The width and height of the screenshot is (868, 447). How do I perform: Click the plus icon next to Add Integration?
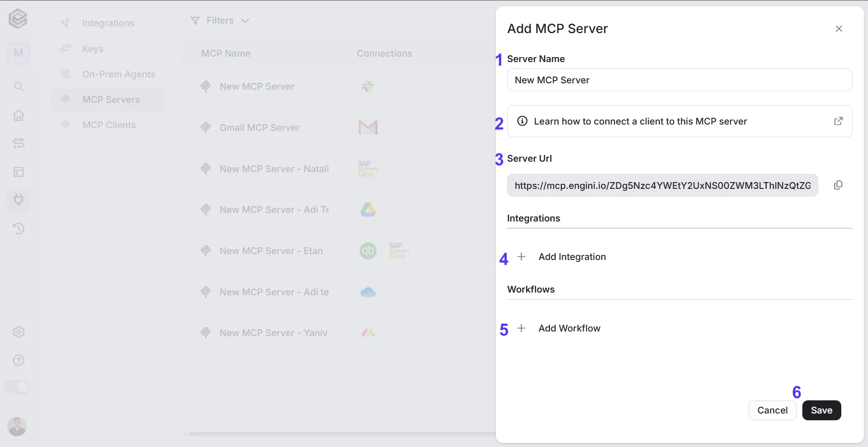[522, 257]
